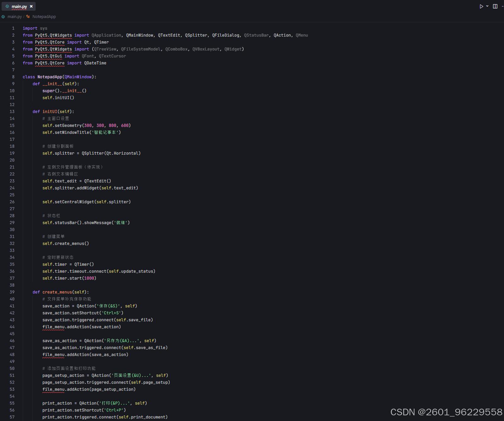Image resolution: width=504 pixels, height=421 pixels.
Task: Split the editor with the split icon
Action: point(495,6)
